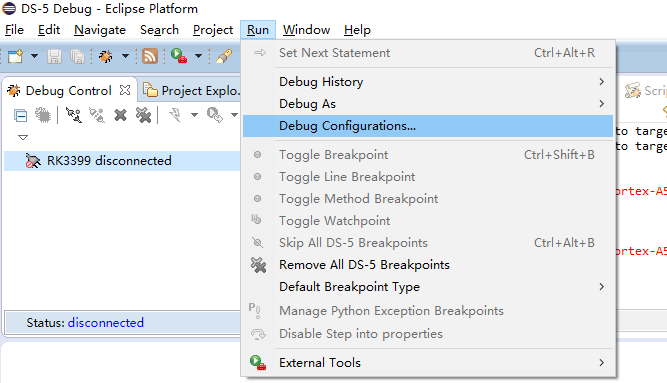667x383 pixels.
Task: Click the Connect to target icon
Action: pyautogui.click(x=74, y=115)
